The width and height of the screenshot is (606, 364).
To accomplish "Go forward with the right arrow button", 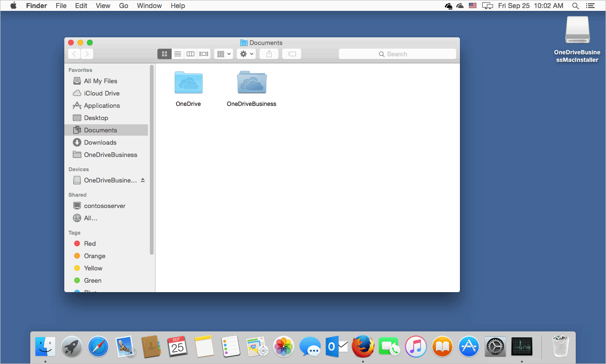I will [x=87, y=54].
